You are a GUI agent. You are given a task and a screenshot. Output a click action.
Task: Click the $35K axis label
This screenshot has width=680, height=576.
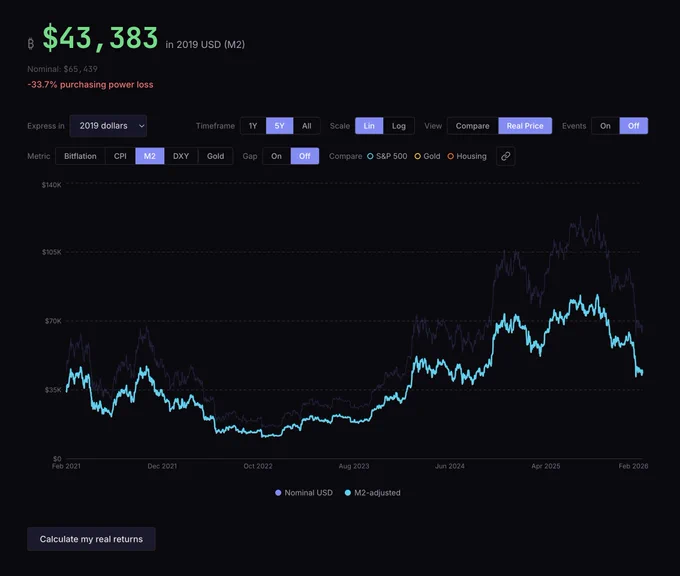click(53, 390)
